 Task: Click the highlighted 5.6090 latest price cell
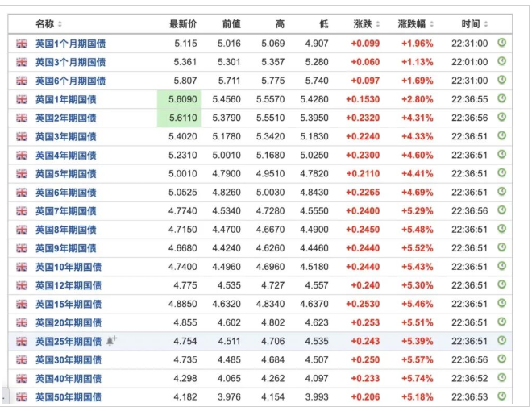tap(179, 99)
